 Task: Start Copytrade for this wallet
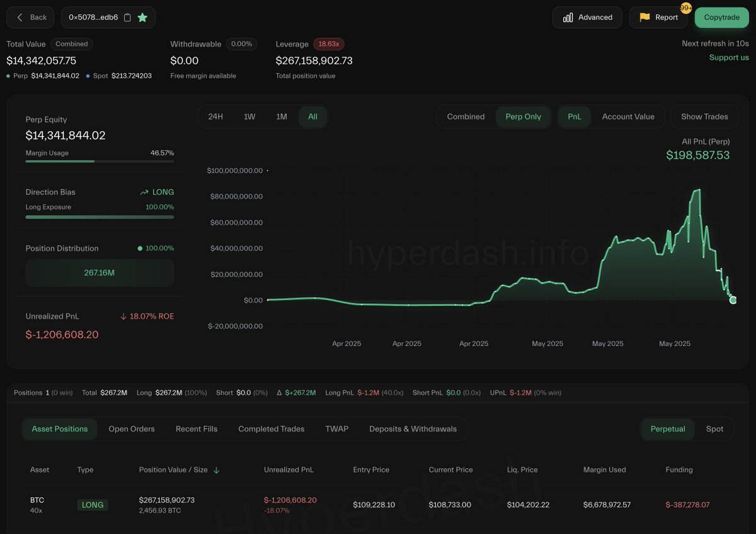point(721,18)
